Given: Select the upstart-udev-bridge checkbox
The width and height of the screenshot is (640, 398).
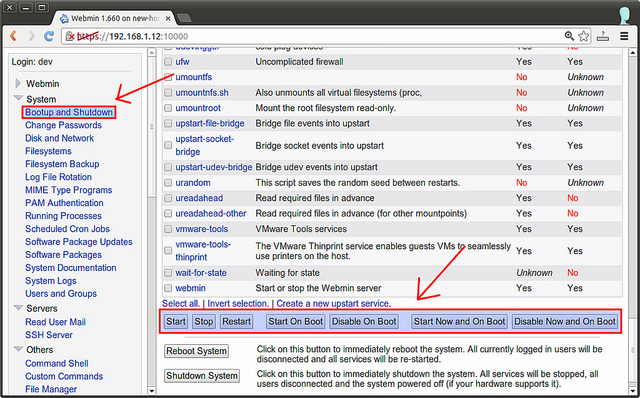Looking at the screenshot, I should (168, 167).
